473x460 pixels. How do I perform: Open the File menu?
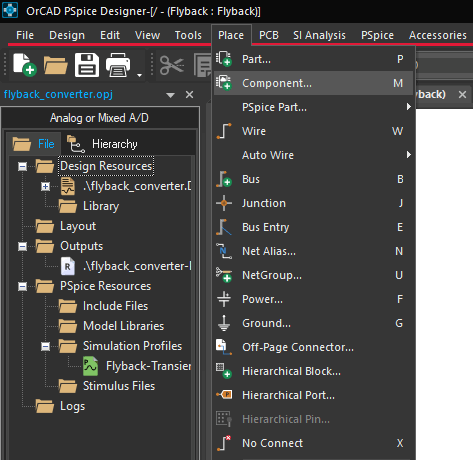click(x=25, y=35)
